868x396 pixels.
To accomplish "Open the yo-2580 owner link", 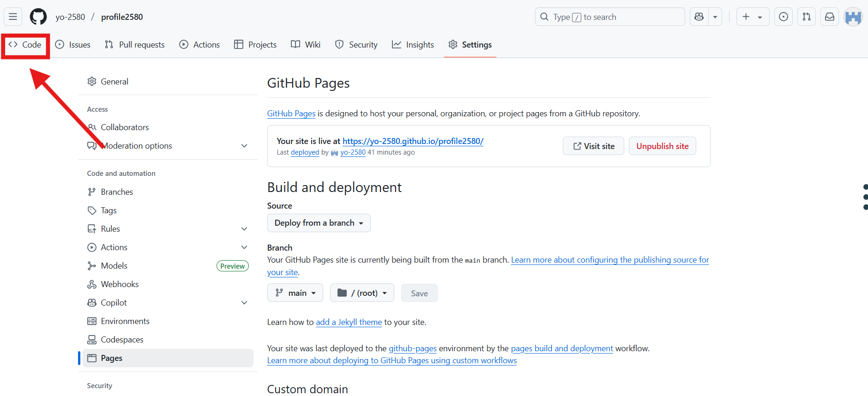I will point(70,17).
